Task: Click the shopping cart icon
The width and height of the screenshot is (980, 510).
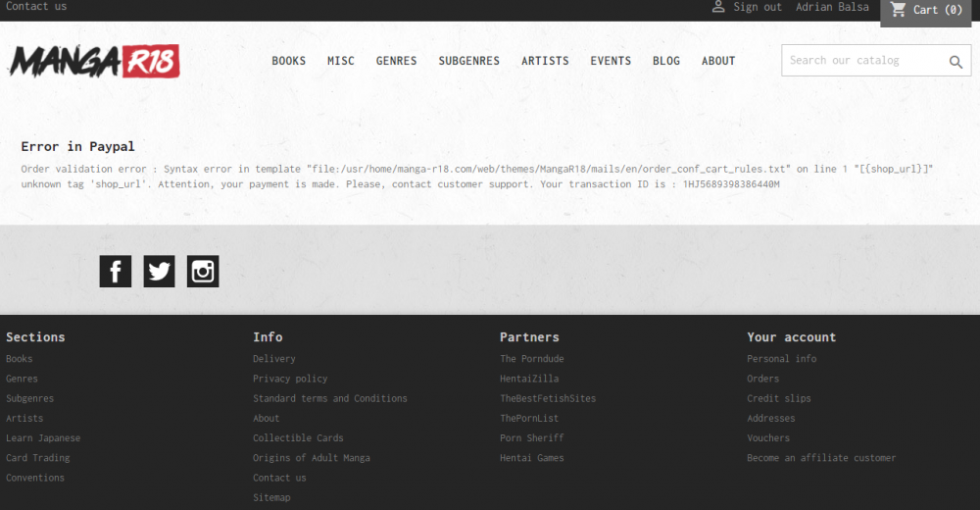Action: pos(898,9)
